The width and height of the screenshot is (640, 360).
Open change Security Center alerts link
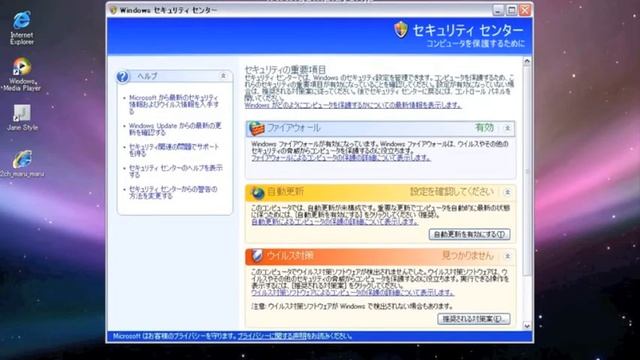(173, 192)
